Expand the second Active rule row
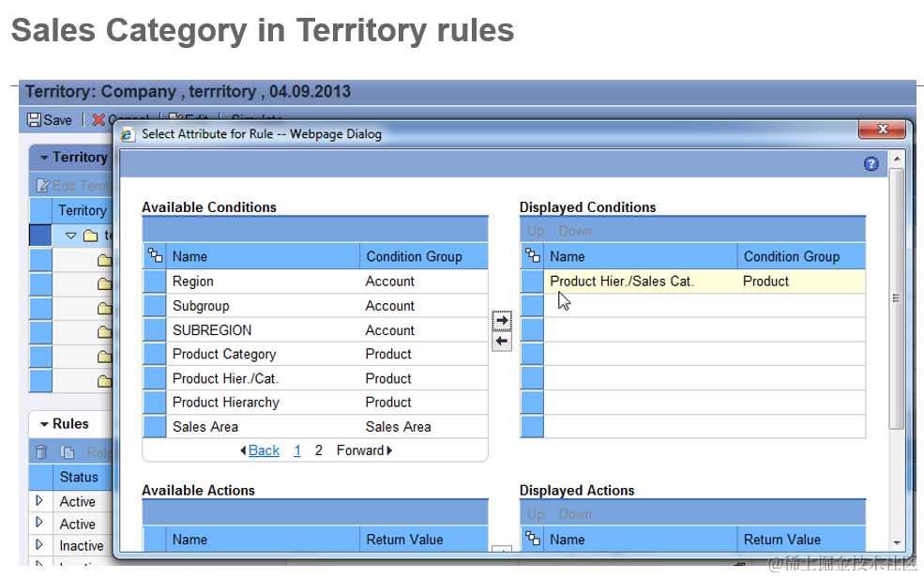The width and height of the screenshot is (924, 579). [39, 523]
